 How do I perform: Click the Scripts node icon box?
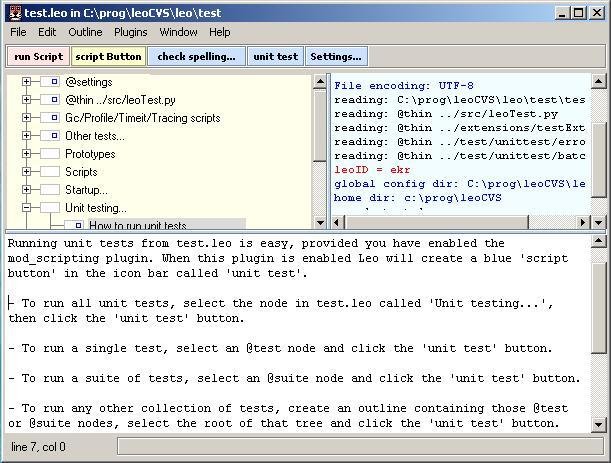[50, 171]
